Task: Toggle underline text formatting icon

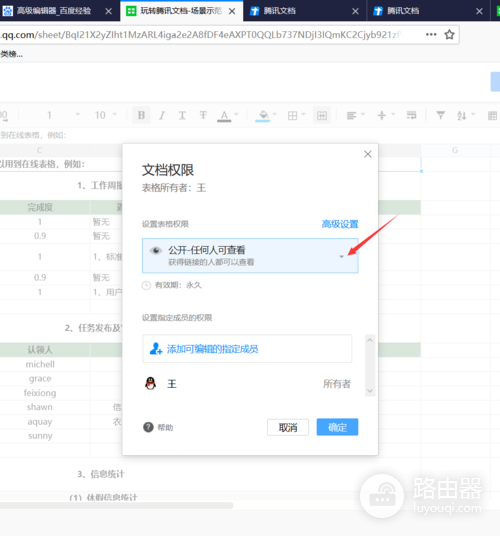Action: point(182,116)
